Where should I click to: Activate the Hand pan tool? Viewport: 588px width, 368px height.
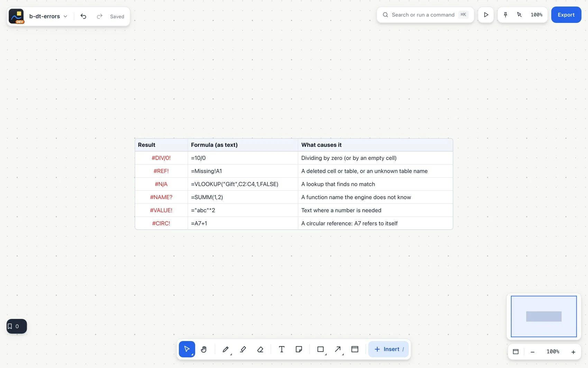coord(204,349)
